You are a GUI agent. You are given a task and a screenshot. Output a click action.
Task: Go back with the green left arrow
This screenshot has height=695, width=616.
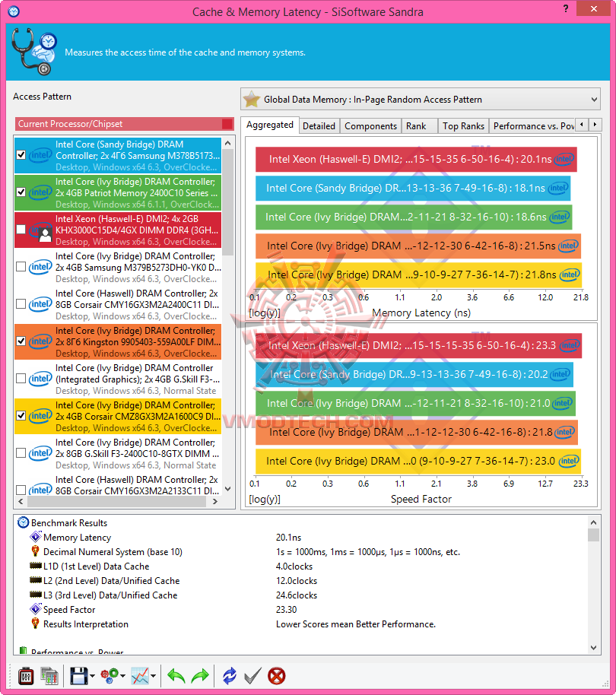pyautogui.click(x=176, y=677)
